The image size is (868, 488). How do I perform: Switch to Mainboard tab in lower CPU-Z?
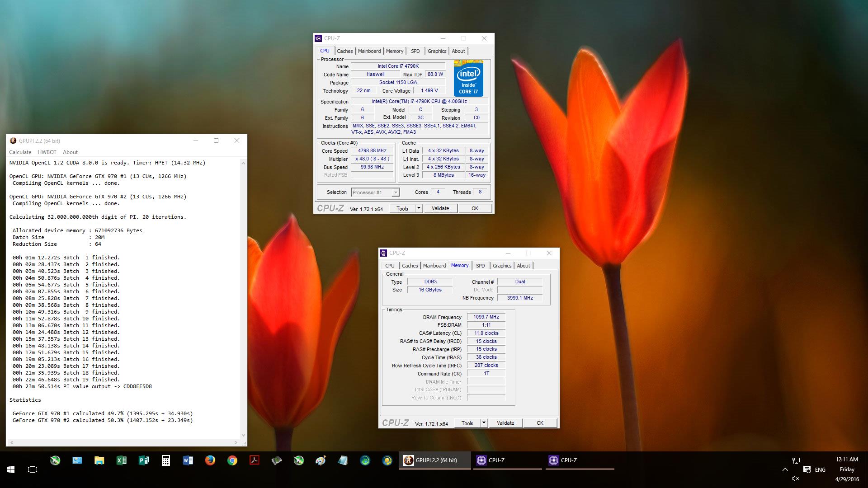(x=434, y=266)
